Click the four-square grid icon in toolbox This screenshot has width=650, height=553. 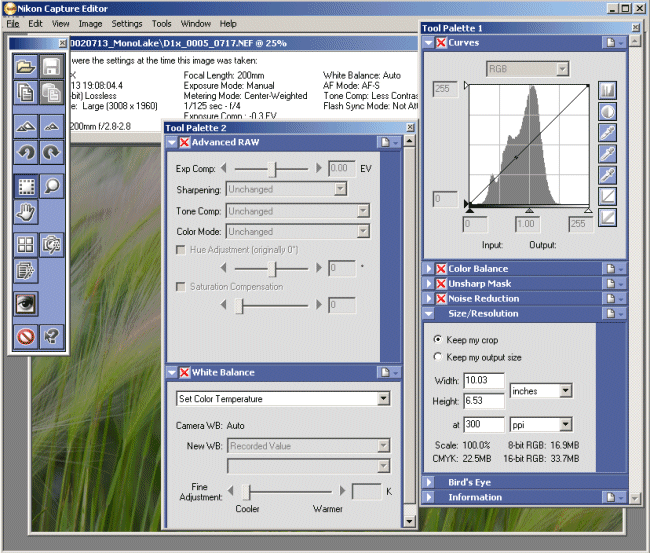25,245
